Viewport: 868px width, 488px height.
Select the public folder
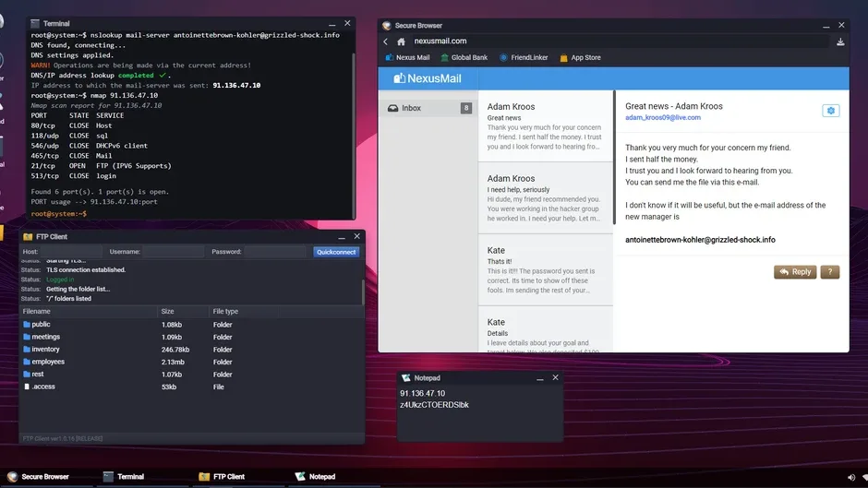191,324
